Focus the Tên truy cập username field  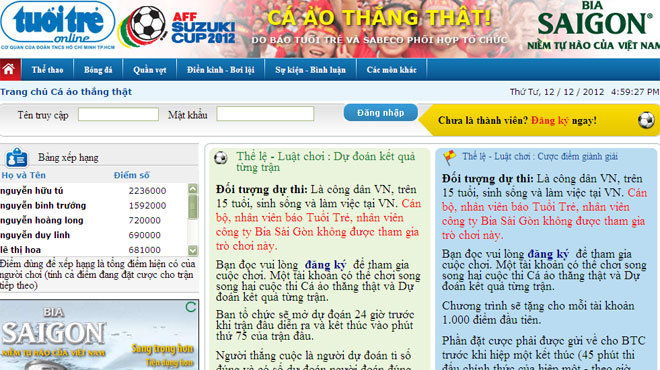[118, 114]
